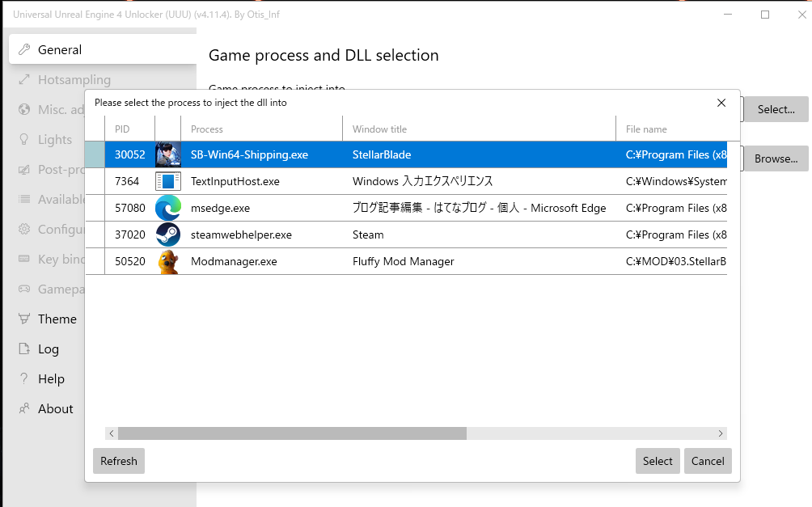Click the StellarBlade game icon in process list
Image resolution: width=812 pixels, height=507 pixels.
pyautogui.click(x=170, y=154)
